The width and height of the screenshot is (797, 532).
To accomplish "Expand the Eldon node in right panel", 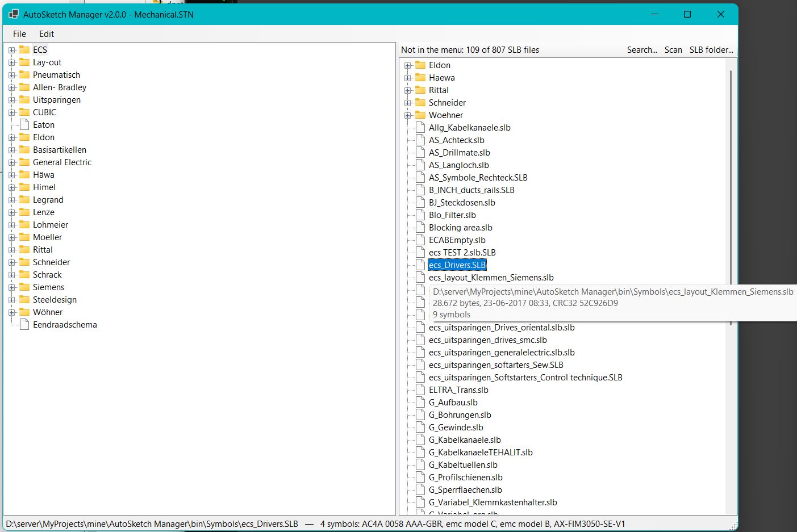I will 408,65.
